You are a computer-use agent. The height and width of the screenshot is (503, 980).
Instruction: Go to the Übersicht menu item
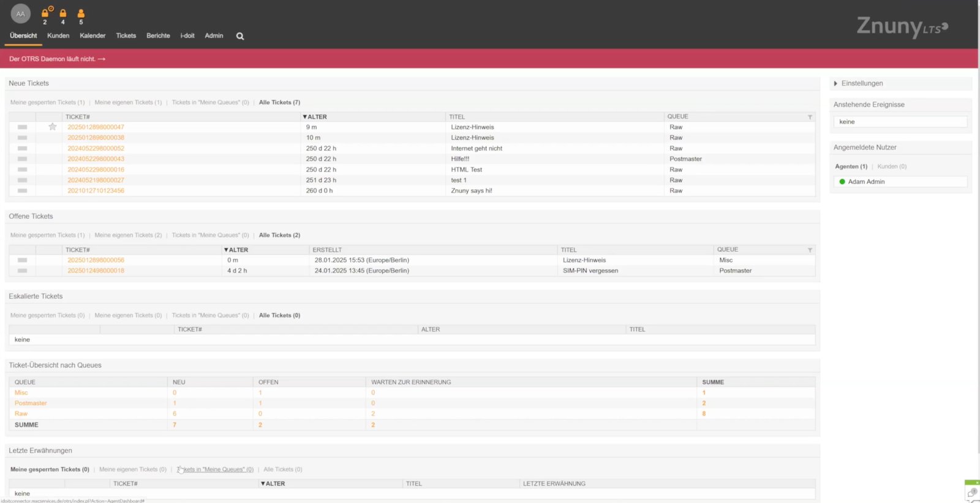point(23,35)
